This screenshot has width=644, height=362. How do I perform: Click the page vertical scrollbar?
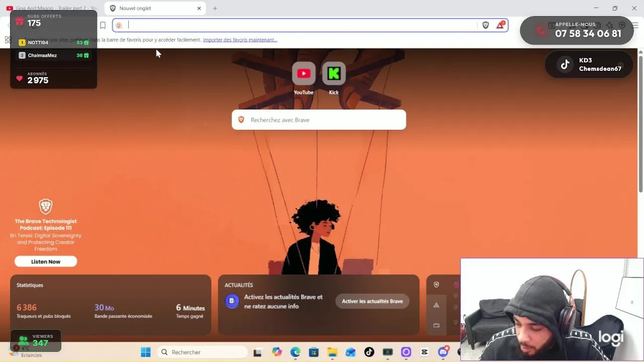pos(640,123)
